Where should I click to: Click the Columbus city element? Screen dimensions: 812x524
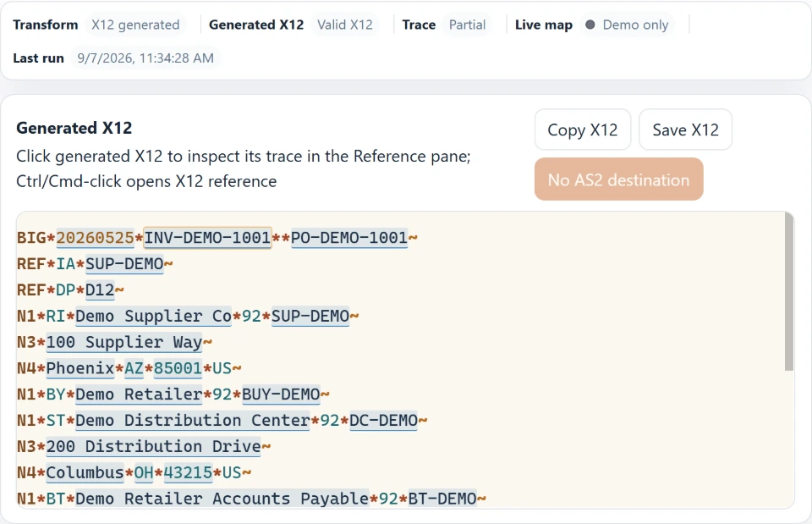pos(85,472)
